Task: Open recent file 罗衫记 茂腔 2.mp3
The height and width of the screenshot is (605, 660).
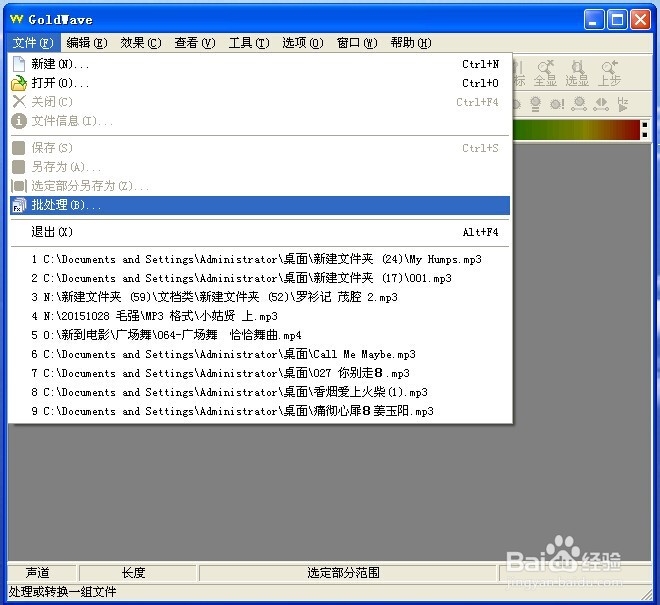Action: [x=260, y=297]
